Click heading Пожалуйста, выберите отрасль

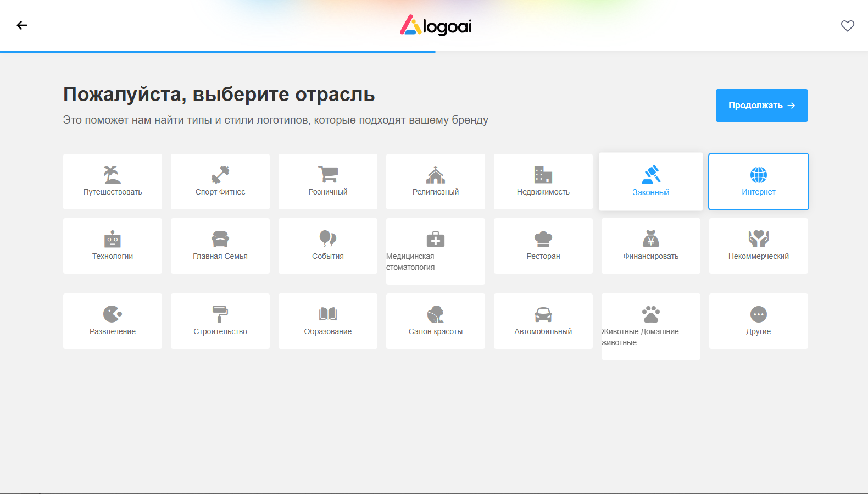coord(219,95)
